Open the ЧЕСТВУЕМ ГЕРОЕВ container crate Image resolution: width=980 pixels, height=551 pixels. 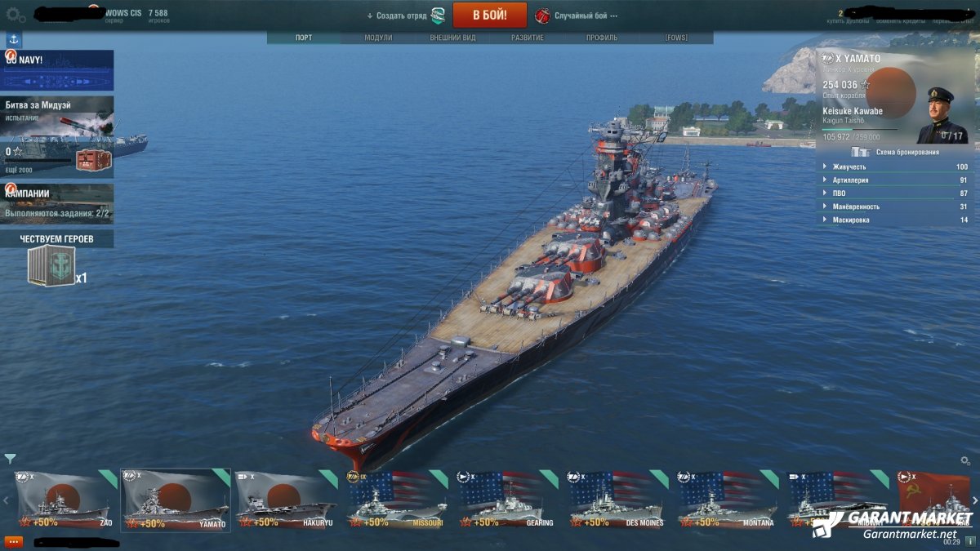click(x=51, y=266)
